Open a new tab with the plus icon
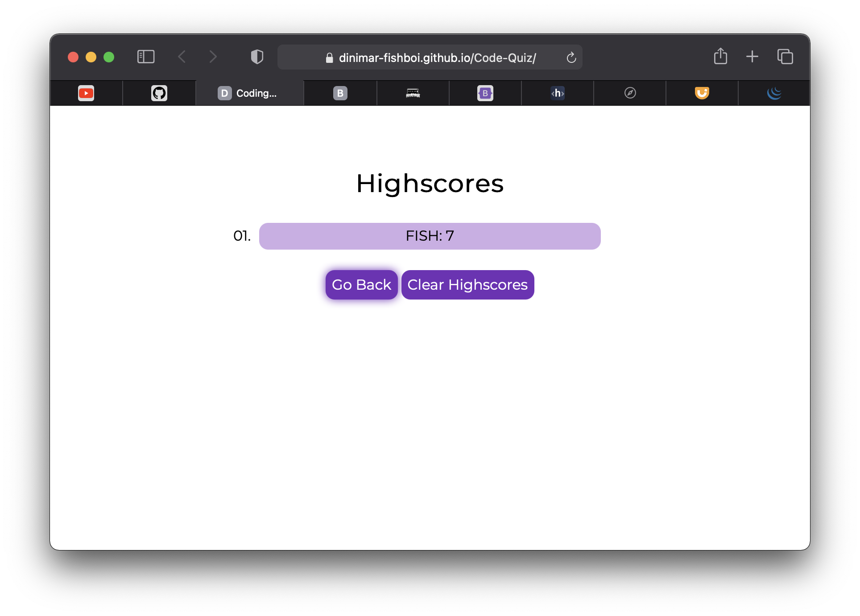Screen dimensions: 860x616 [x=752, y=57]
